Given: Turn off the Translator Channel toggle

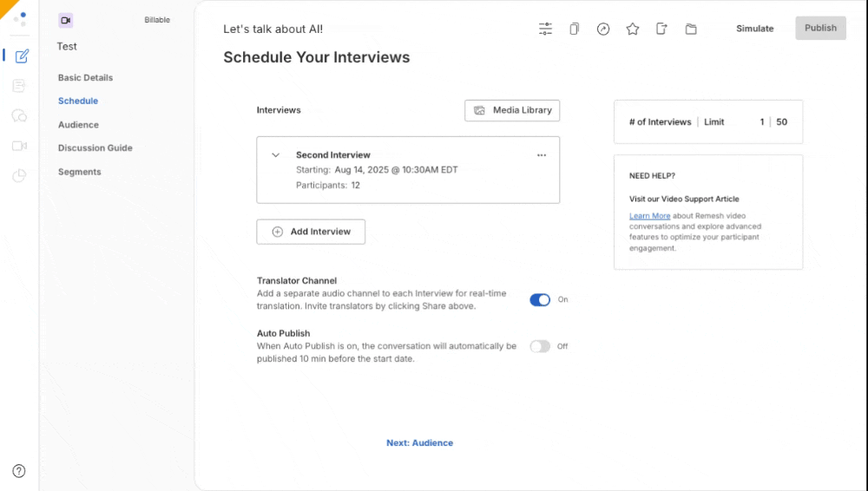Looking at the screenshot, I should pyautogui.click(x=540, y=299).
